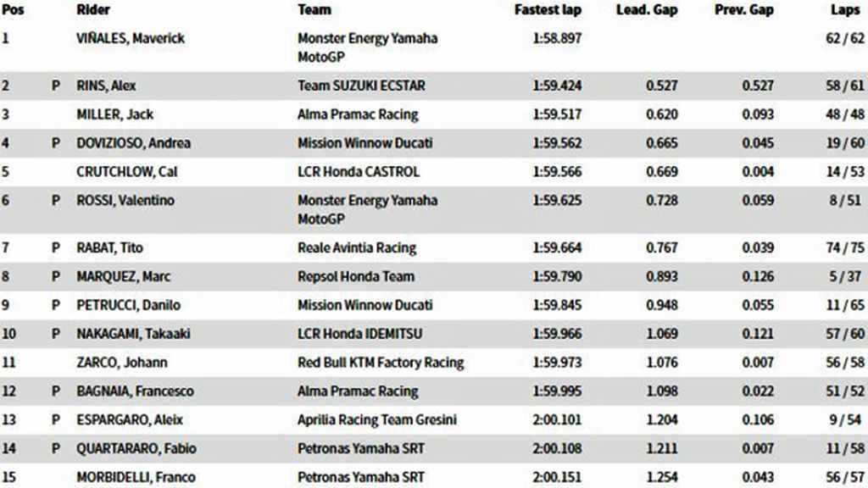Select the Laps column header

(x=845, y=10)
